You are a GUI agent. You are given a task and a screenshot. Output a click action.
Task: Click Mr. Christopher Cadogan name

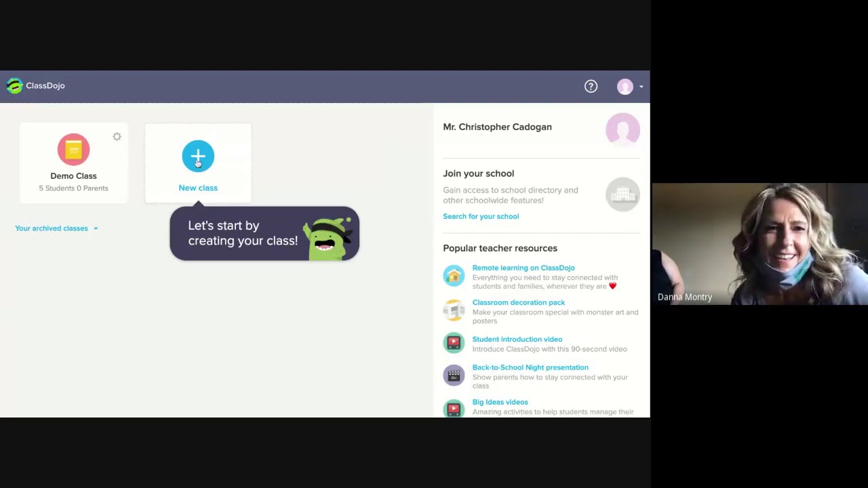pos(497,127)
